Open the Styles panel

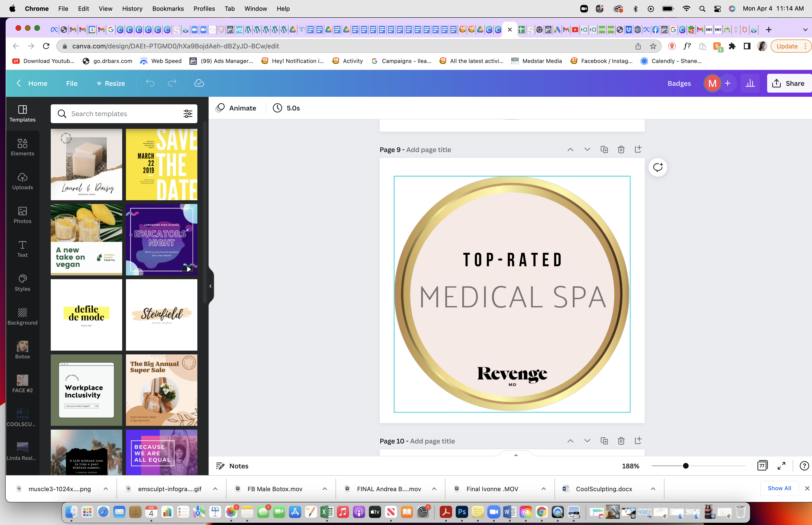(23, 283)
